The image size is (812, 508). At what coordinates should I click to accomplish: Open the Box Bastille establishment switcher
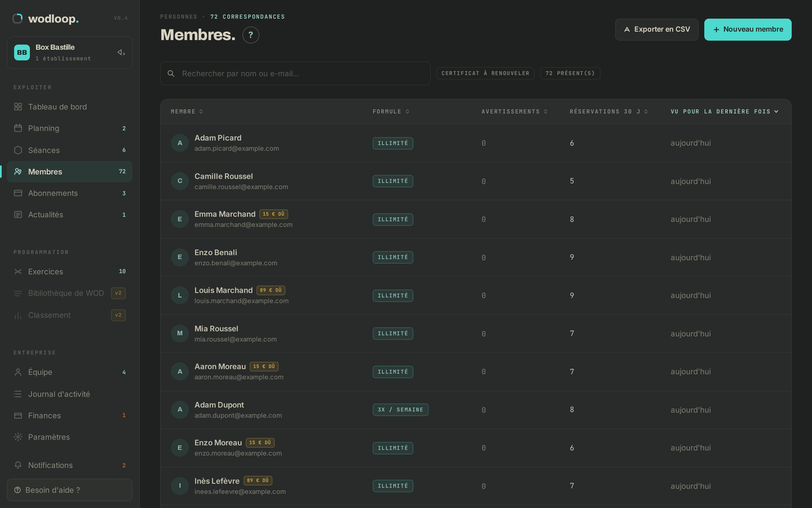pyautogui.click(x=69, y=52)
